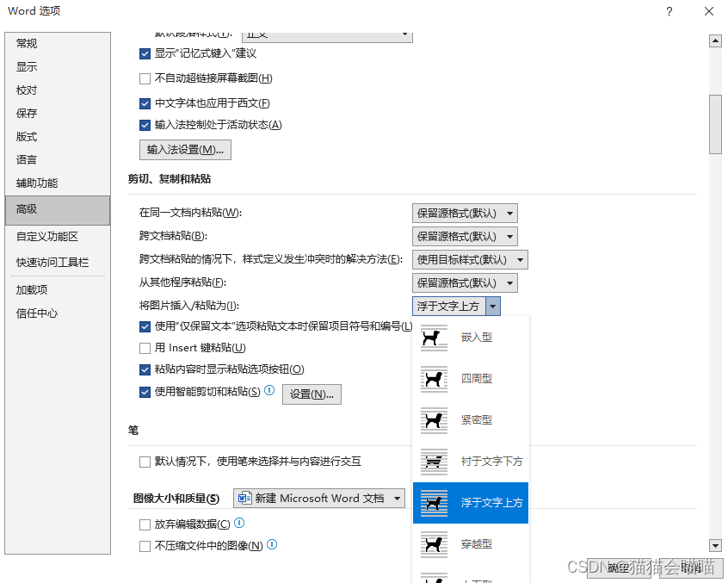728x583 pixels.
Task: Click the vertical scrollbar thumb
Action: [715, 124]
